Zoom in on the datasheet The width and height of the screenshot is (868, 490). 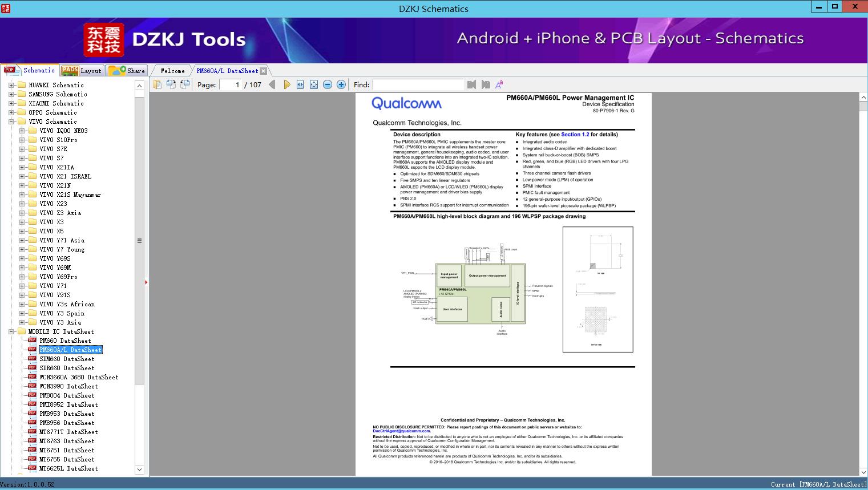tap(341, 84)
